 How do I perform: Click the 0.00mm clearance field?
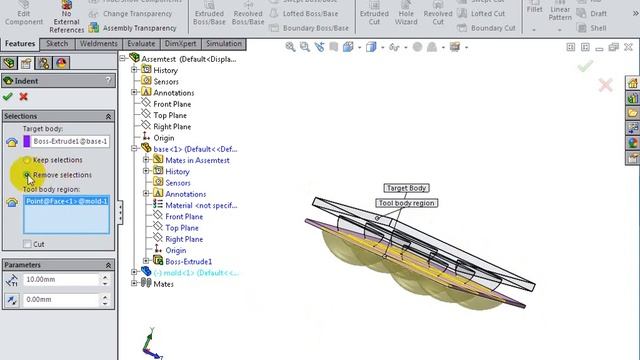pos(60,300)
